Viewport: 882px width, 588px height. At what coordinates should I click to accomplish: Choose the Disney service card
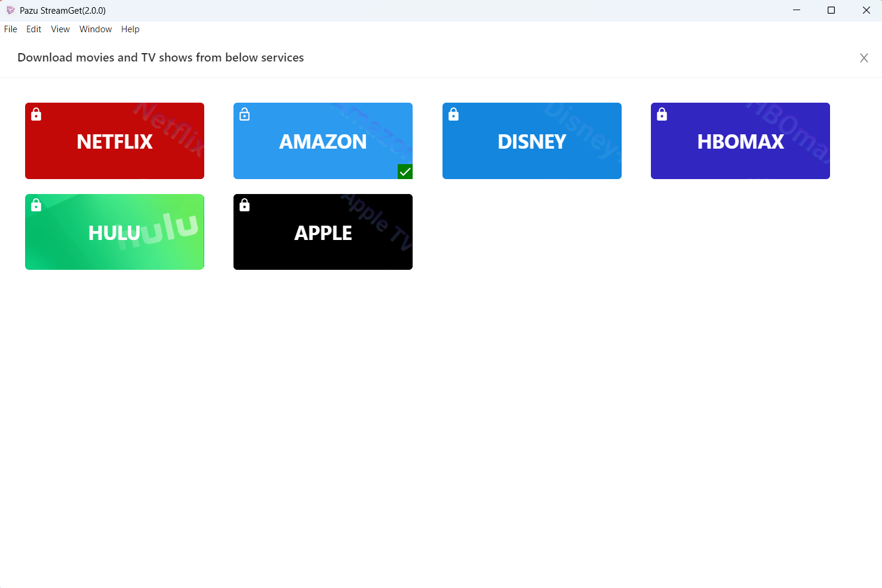point(532,141)
